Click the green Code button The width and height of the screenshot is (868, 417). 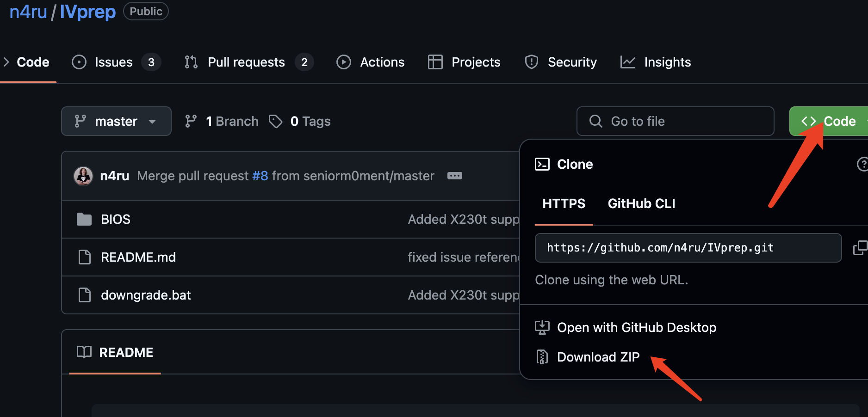(828, 121)
